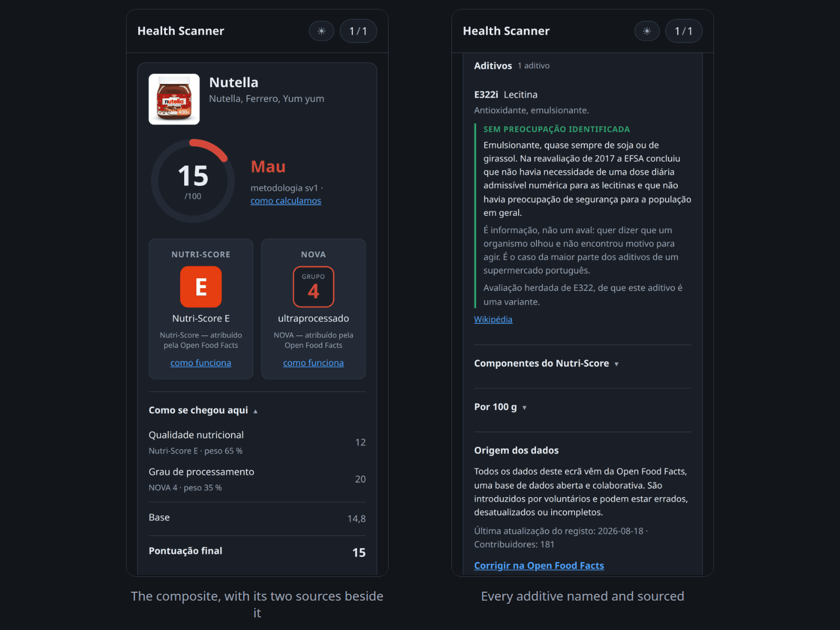
Task: Open 'como funciona' link under Nutri-Score
Action: click(201, 363)
